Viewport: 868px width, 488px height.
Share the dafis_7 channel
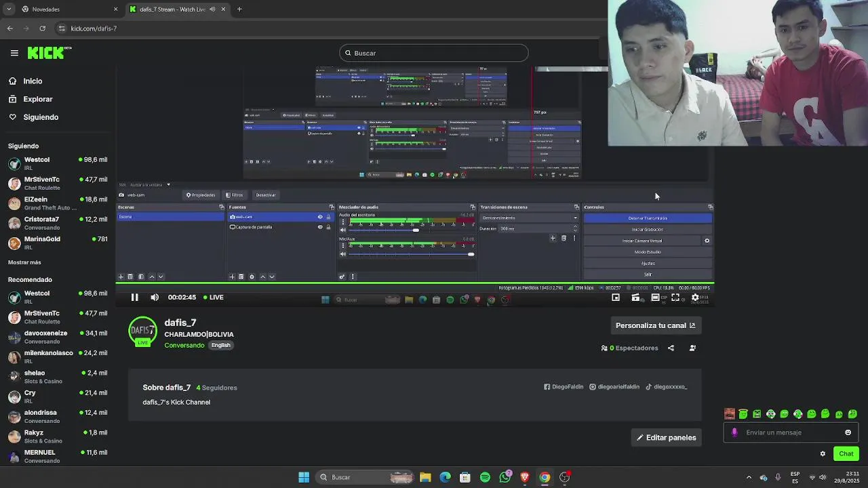pyautogui.click(x=671, y=348)
